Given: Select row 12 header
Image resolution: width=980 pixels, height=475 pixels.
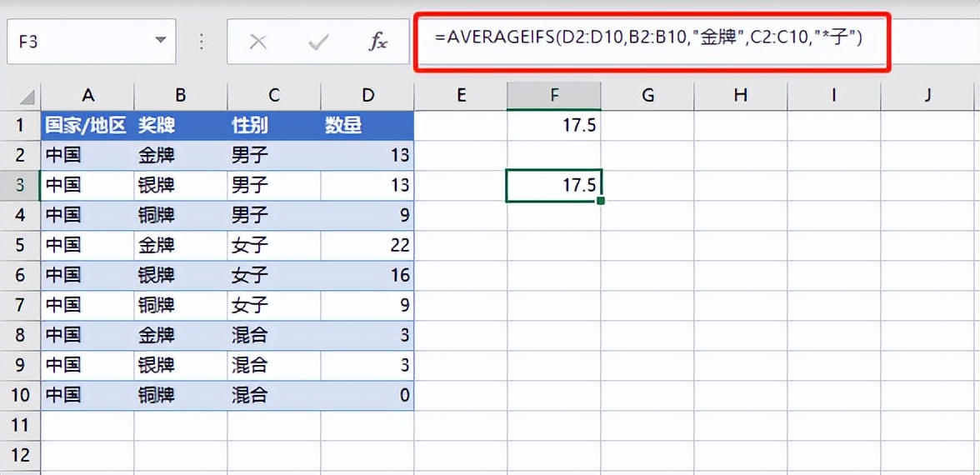Looking at the screenshot, I should (x=20, y=456).
